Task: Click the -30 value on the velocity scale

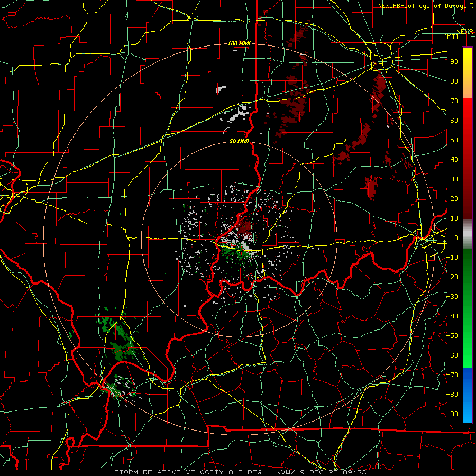Action: pyautogui.click(x=453, y=297)
